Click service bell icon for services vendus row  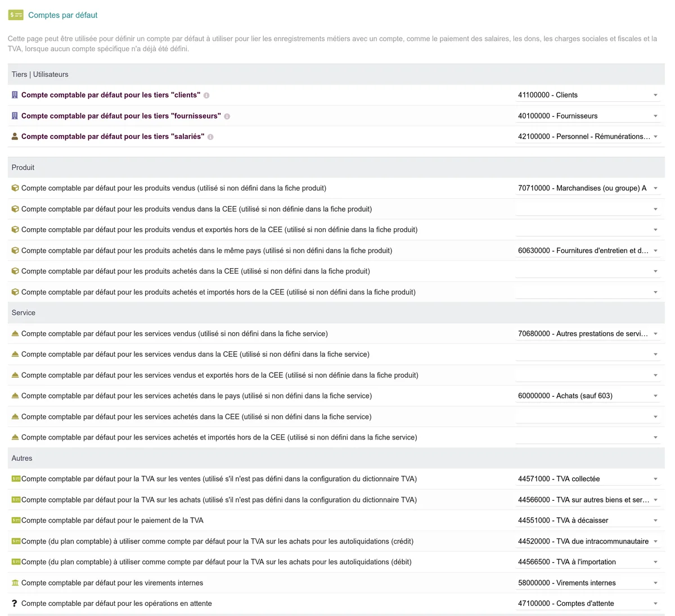tap(15, 334)
